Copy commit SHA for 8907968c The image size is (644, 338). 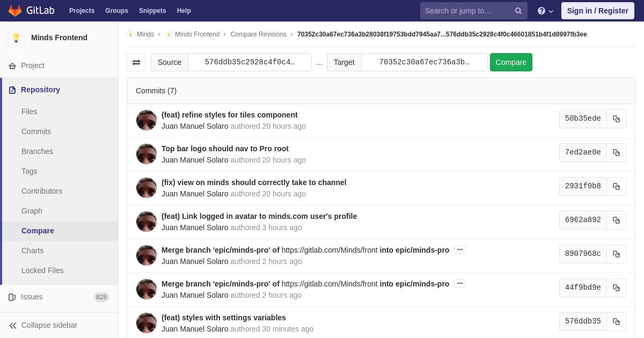coord(616,254)
